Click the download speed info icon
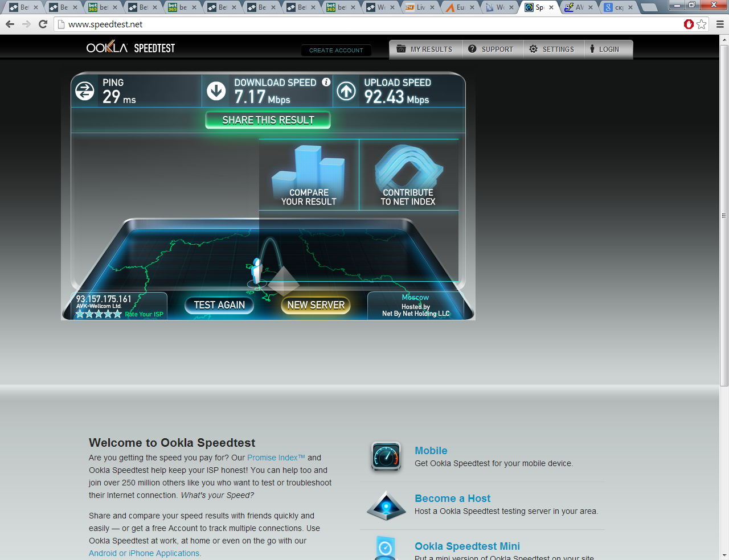729x560 pixels. (x=326, y=82)
